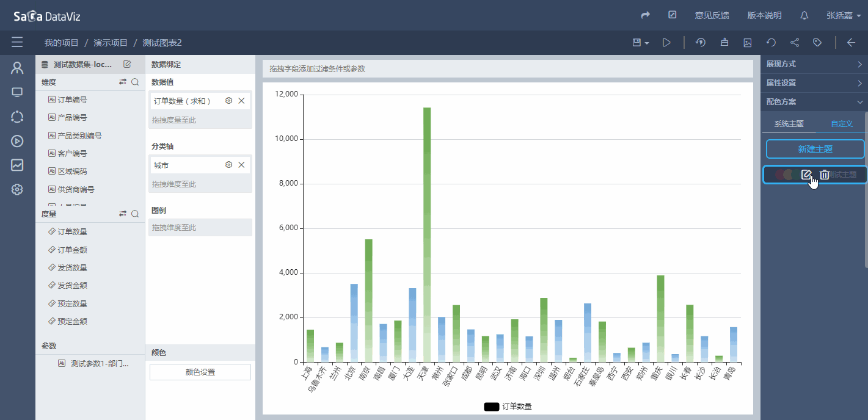Run preview with the play icon

666,43
